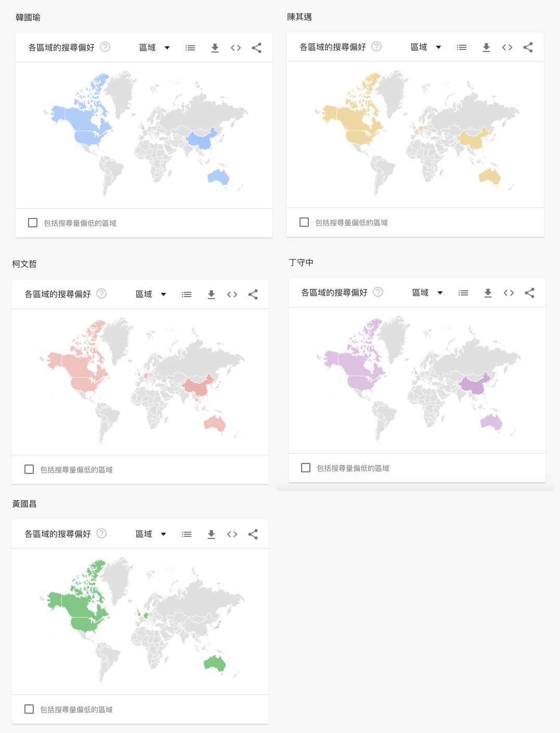Click the 包括搜尋量偏低的區域 label under 陳其邁
Viewport: 560px width, 733px height.
click(x=351, y=223)
